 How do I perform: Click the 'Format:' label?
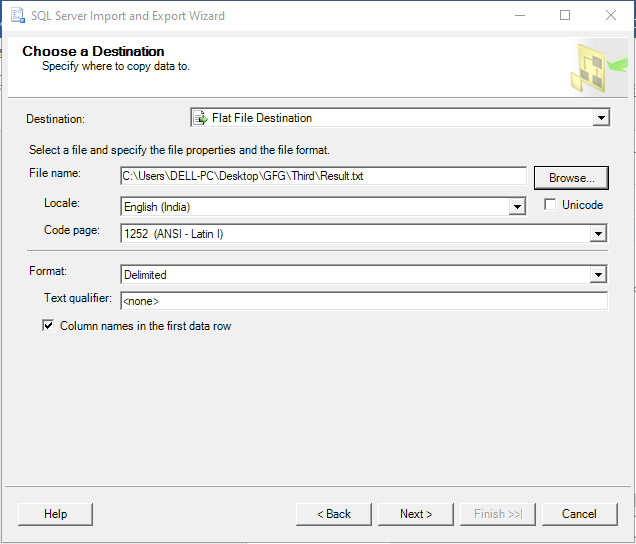[48, 271]
